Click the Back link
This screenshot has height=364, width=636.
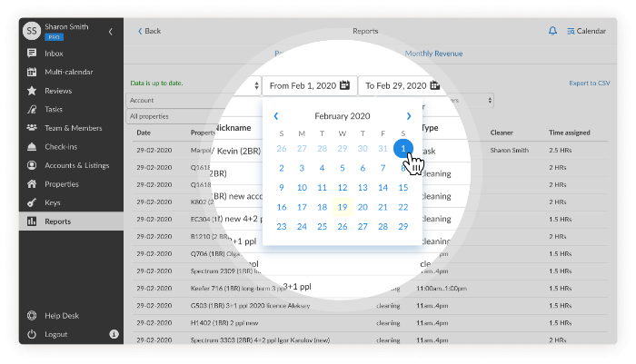coord(149,31)
